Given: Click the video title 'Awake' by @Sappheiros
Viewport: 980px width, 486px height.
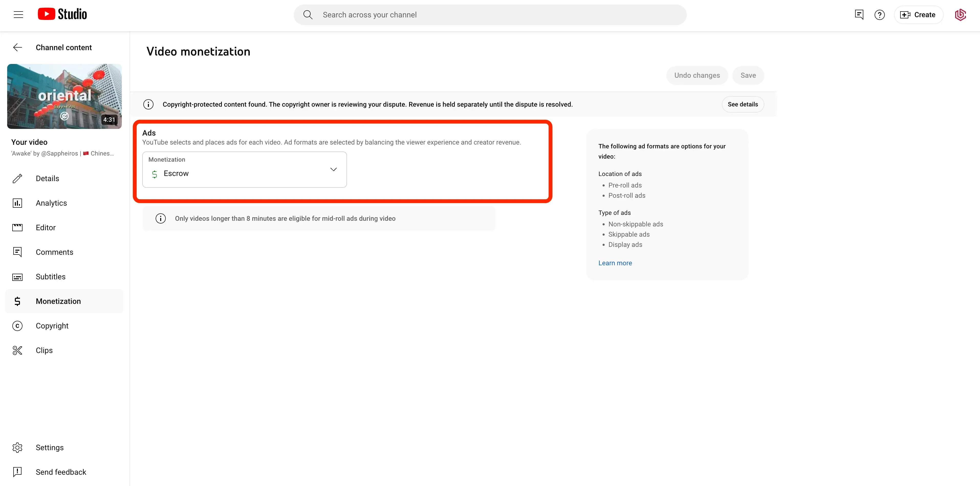Looking at the screenshot, I should 62,153.
